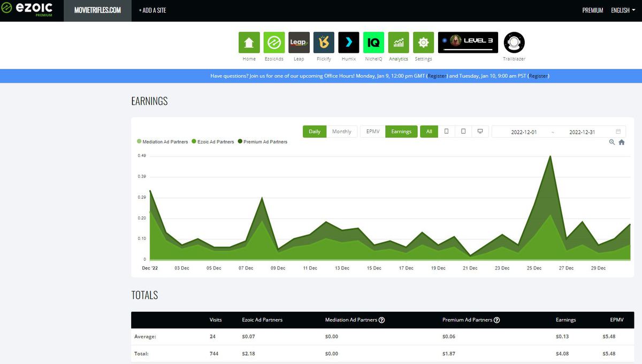Screen dimensions: 642x364
Task: Select the MOVIETRIFLES.COM site tab
Action: coord(97,10)
